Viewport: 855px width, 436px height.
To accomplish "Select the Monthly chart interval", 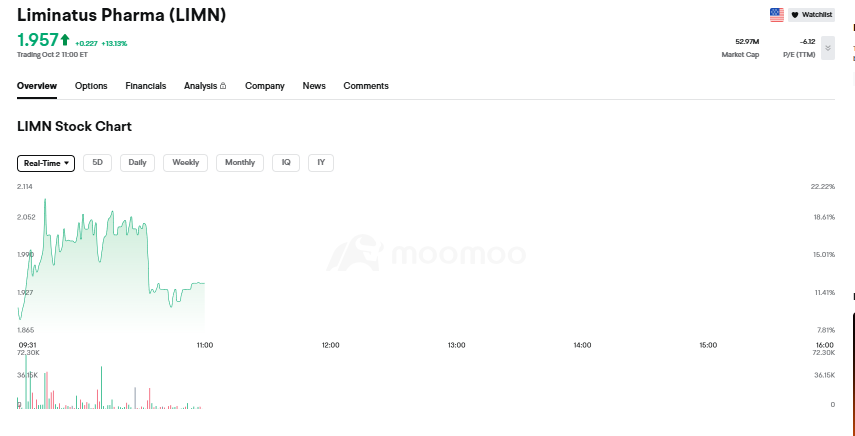I will (240, 162).
